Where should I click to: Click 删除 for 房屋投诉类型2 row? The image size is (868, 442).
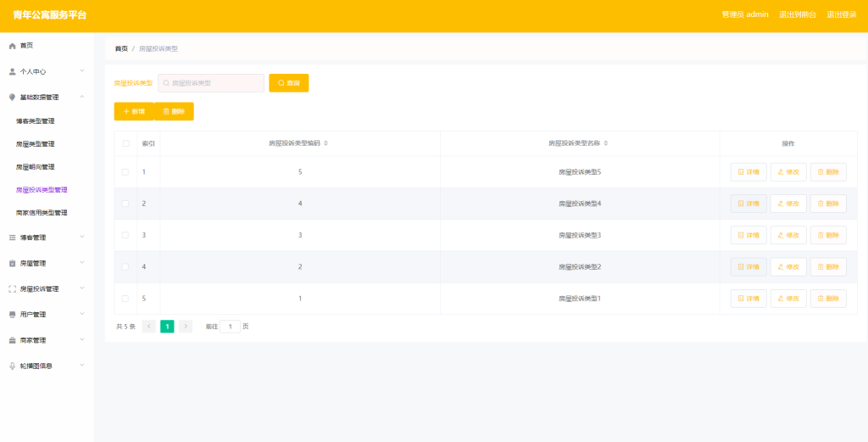tap(828, 266)
